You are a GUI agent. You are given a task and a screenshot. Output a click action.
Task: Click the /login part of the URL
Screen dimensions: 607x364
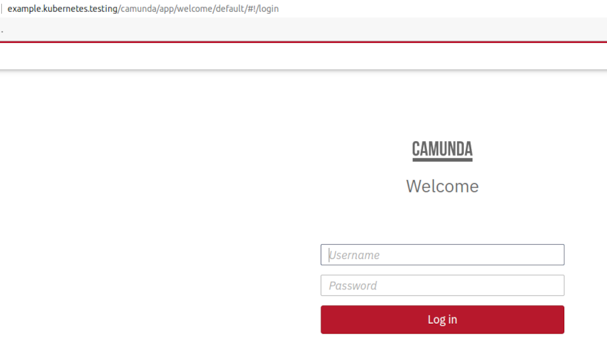pyautogui.click(x=267, y=9)
